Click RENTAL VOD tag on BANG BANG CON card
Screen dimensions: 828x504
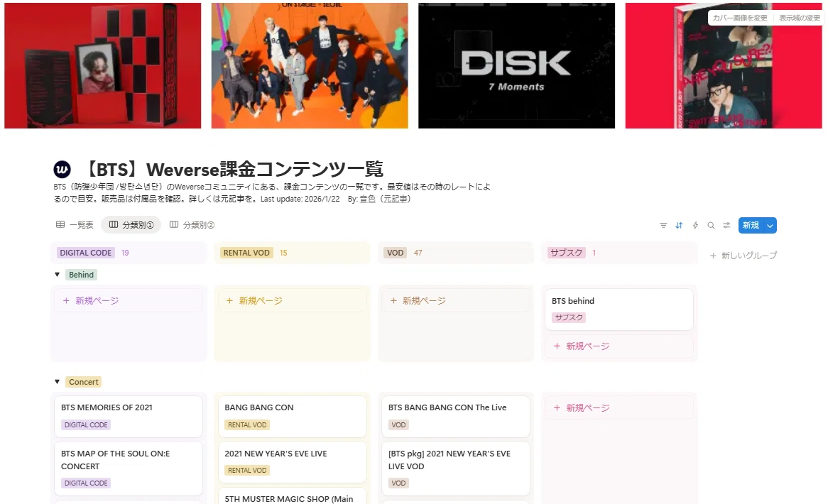pos(247,424)
